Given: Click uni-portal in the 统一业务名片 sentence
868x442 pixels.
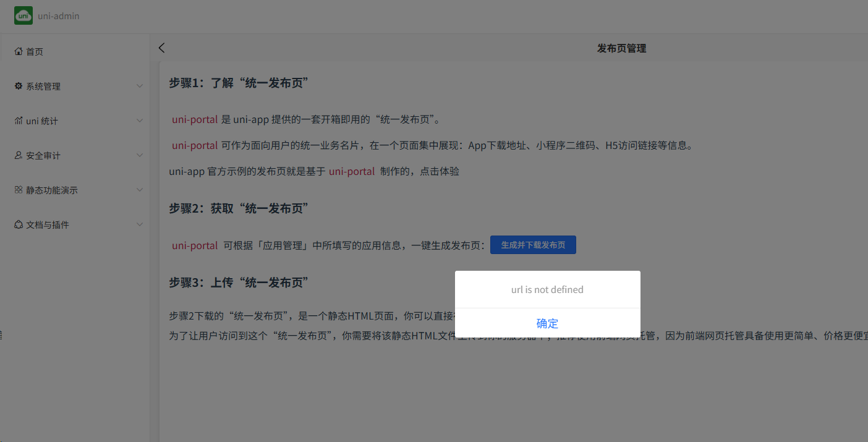Looking at the screenshot, I should pos(195,146).
